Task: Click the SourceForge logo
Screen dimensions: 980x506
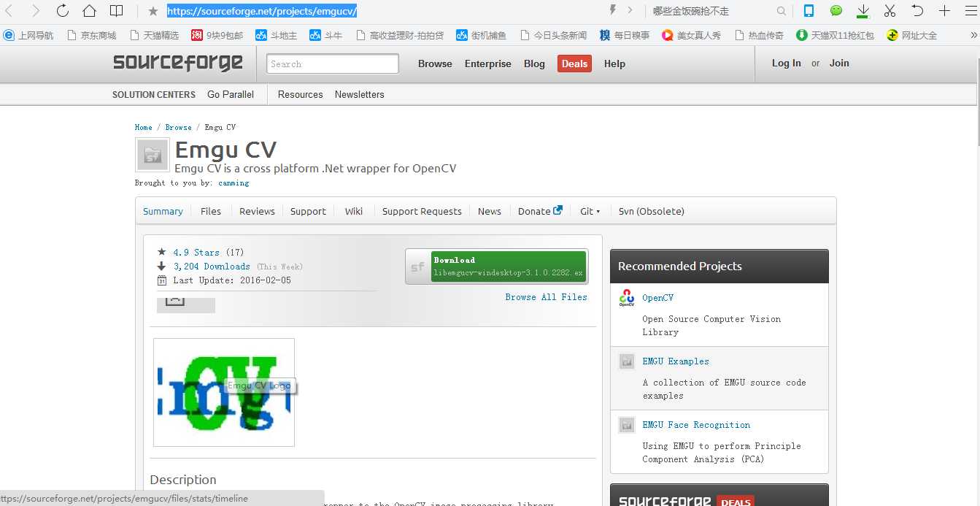Action: pos(178,63)
